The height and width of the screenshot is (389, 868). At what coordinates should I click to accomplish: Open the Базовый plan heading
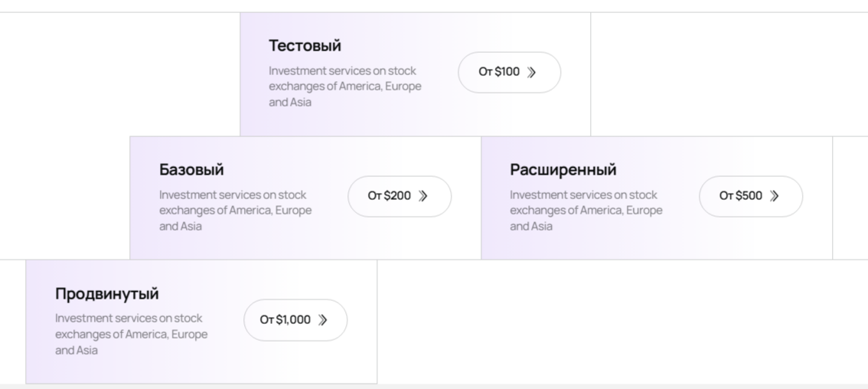tap(191, 169)
